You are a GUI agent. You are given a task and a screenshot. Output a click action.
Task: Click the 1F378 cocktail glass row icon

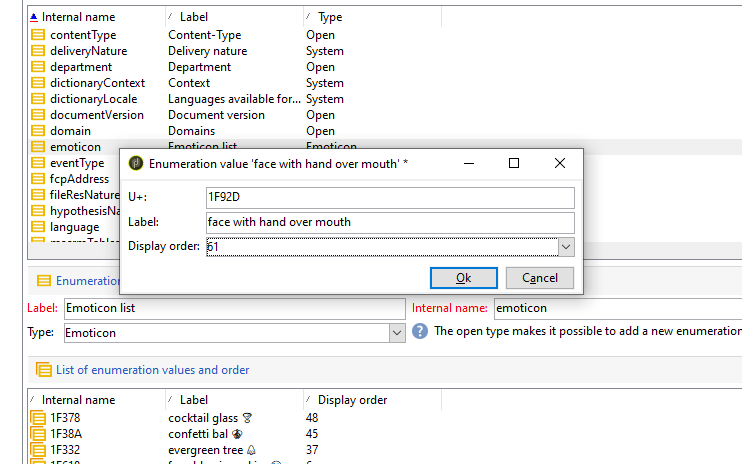(x=38, y=418)
